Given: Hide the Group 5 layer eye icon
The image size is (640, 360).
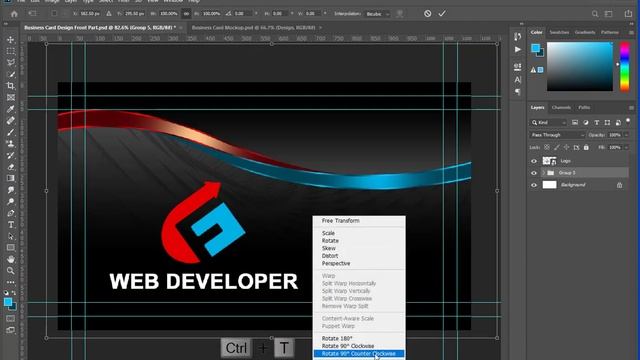Looking at the screenshot, I should pyautogui.click(x=534, y=173).
